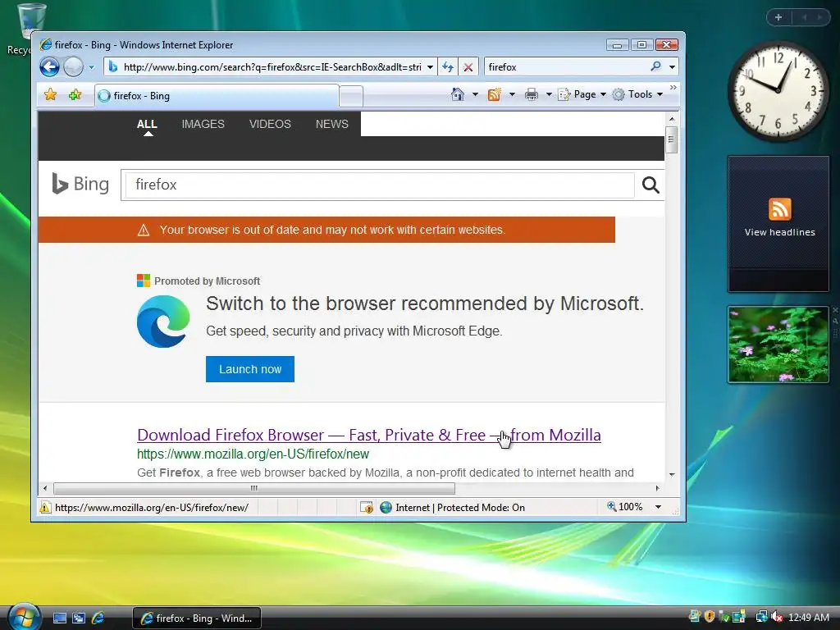Click the horizontal scrollbar thumb
Viewport: 840px width, 630px height.
254,488
